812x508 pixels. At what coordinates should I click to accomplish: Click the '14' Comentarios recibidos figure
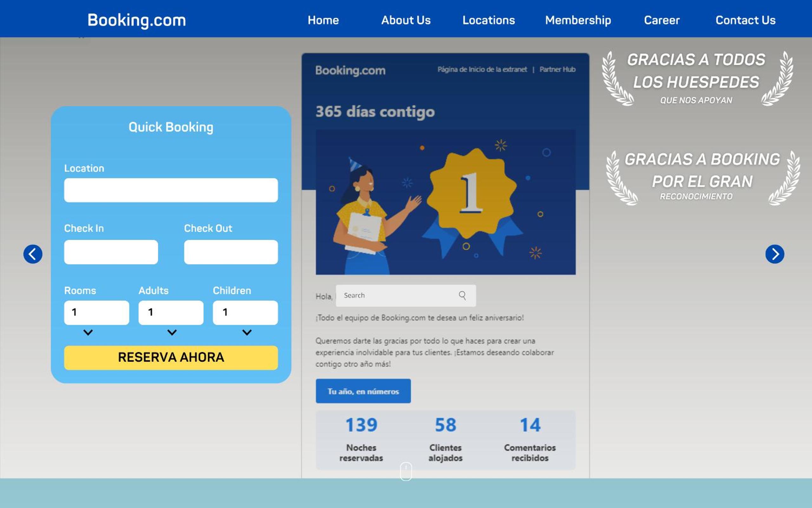[x=530, y=425]
